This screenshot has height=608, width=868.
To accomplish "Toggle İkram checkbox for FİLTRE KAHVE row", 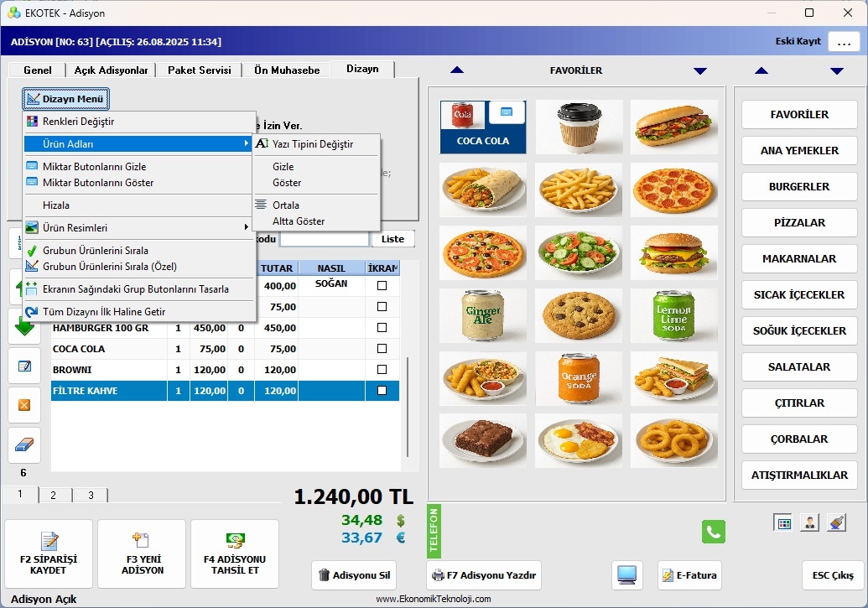I will tap(382, 391).
